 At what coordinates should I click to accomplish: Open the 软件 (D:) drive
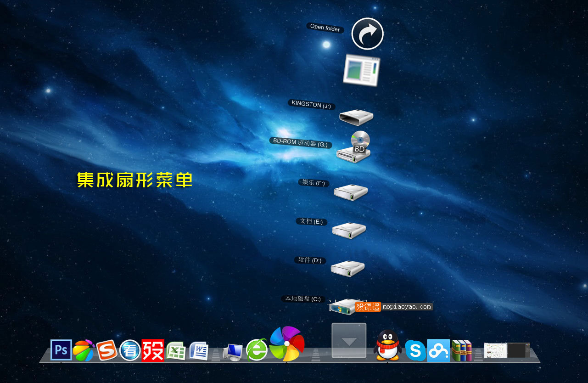point(348,269)
